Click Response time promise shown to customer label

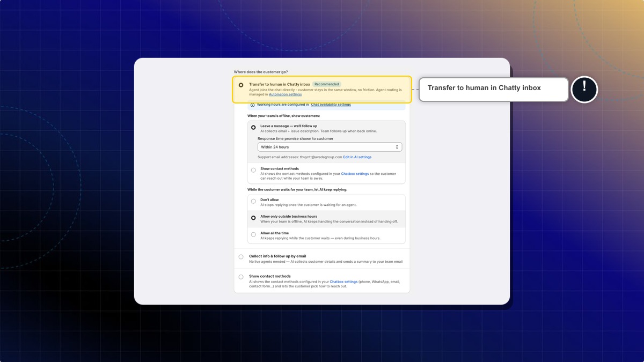295,138
